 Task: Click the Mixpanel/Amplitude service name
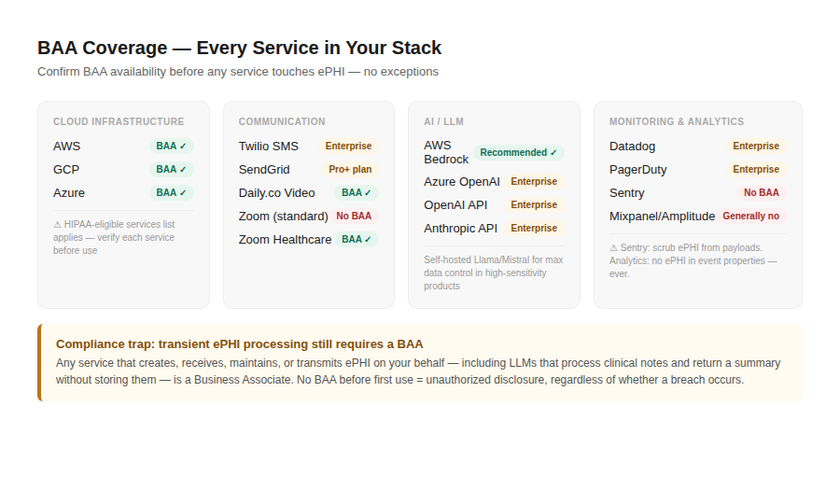pos(662,217)
